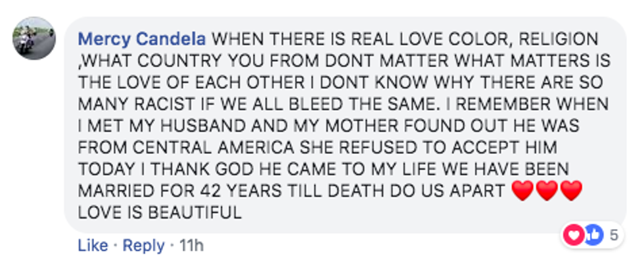Click the heart reaction icon
The image size is (644, 264).
coord(574,234)
